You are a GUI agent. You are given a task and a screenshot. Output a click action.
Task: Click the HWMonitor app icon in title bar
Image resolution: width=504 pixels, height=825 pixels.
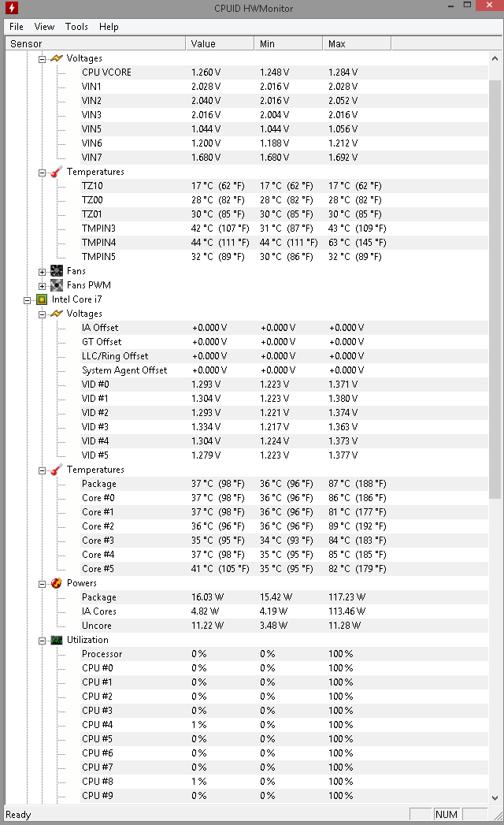[x=12, y=8]
